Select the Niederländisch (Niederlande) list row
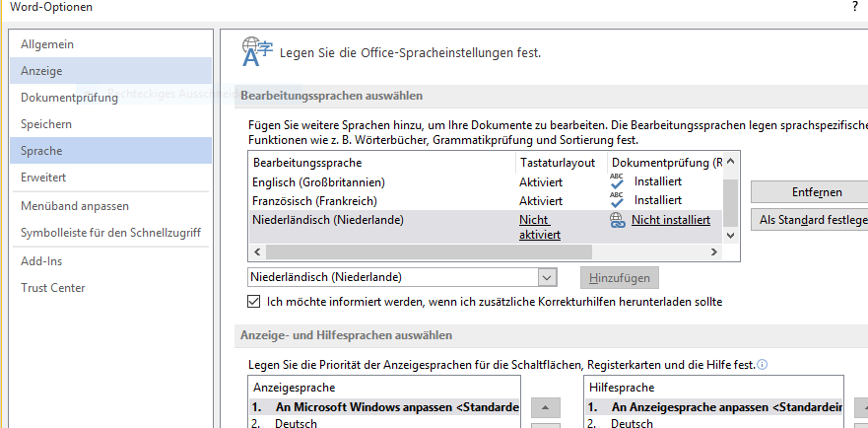The width and height of the screenshot is (868, 428). tap(486, 226)
